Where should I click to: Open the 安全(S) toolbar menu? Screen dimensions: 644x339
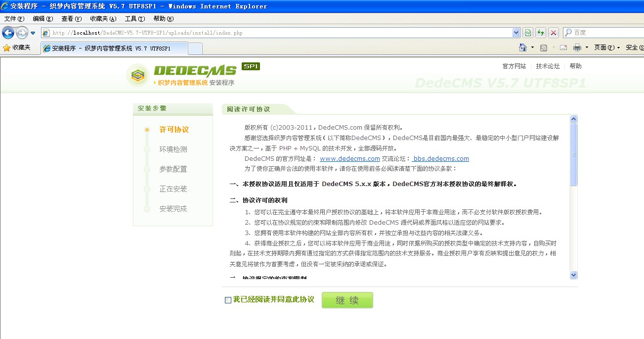pyautogui.click(x=634, y=48)
